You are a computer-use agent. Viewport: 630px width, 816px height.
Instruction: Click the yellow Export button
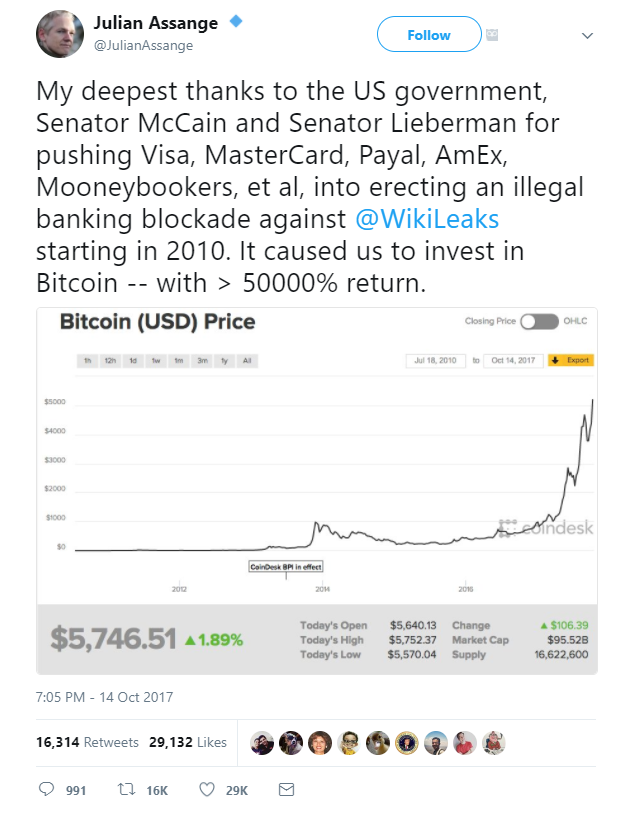tap(570, 360)
